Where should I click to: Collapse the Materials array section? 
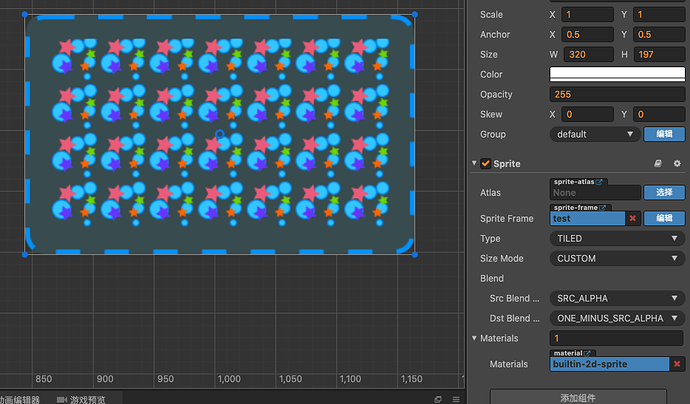(474, 338)
